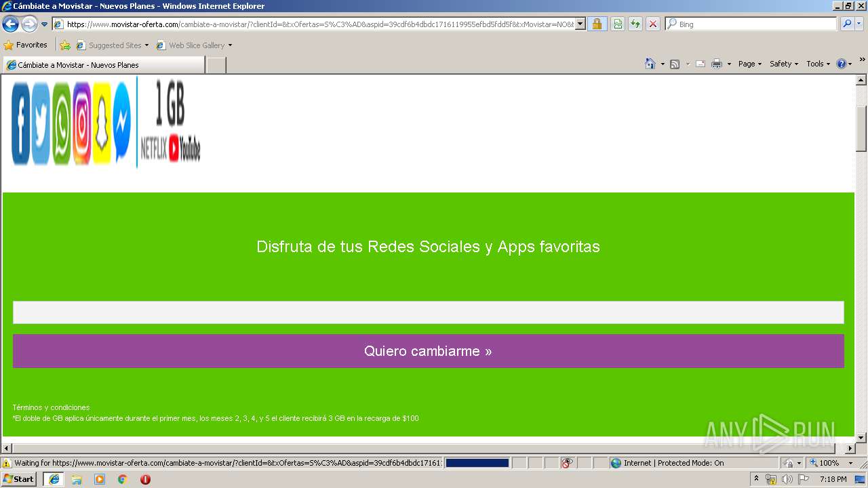Click the URL address bar
This screenshot has width=868, height=488.
tap(314, 24)
